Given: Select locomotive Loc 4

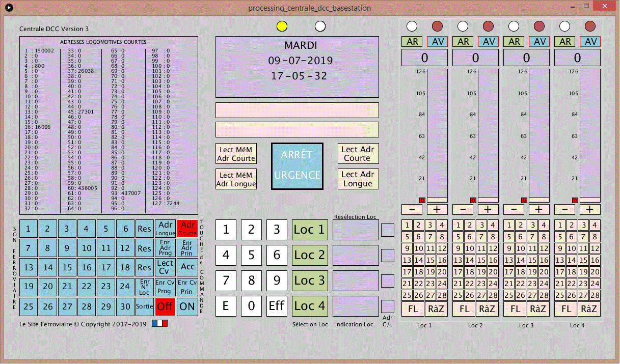Looking at the screenshot, I should click(x=310, y=306).
